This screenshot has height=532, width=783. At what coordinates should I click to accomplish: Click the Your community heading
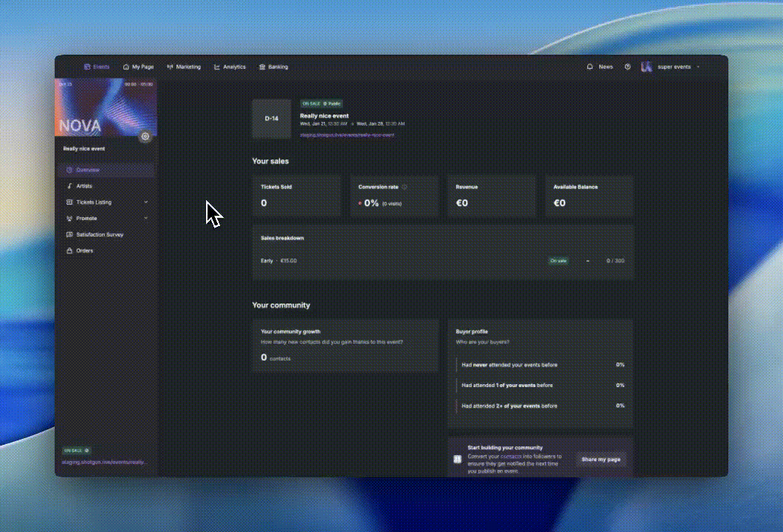[x=281, y=305]
